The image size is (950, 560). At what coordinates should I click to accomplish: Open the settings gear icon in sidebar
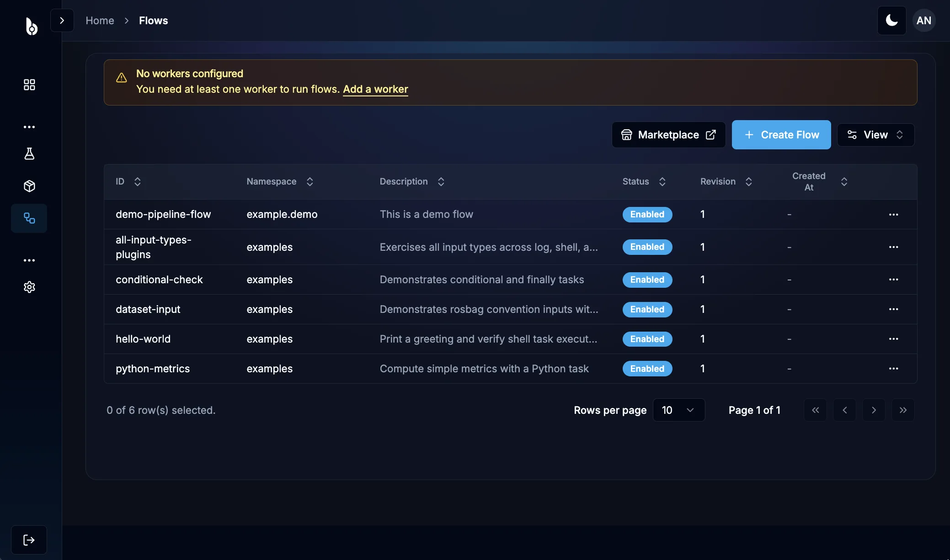(x=29, y=287)
